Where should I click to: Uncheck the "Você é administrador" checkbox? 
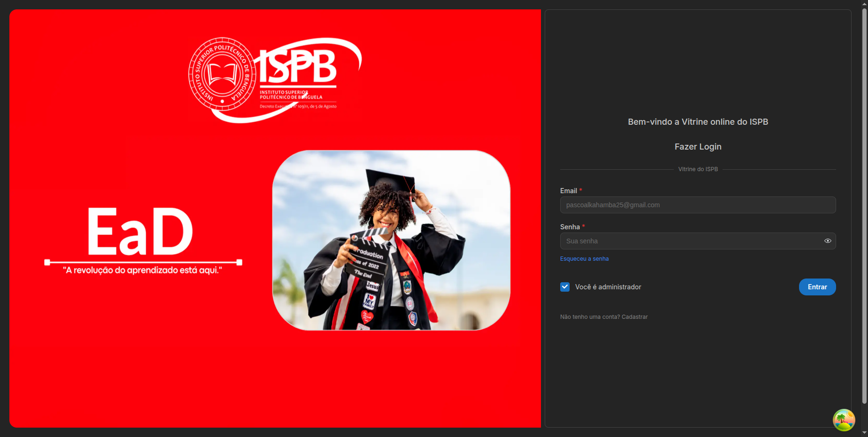click(564, 286)
